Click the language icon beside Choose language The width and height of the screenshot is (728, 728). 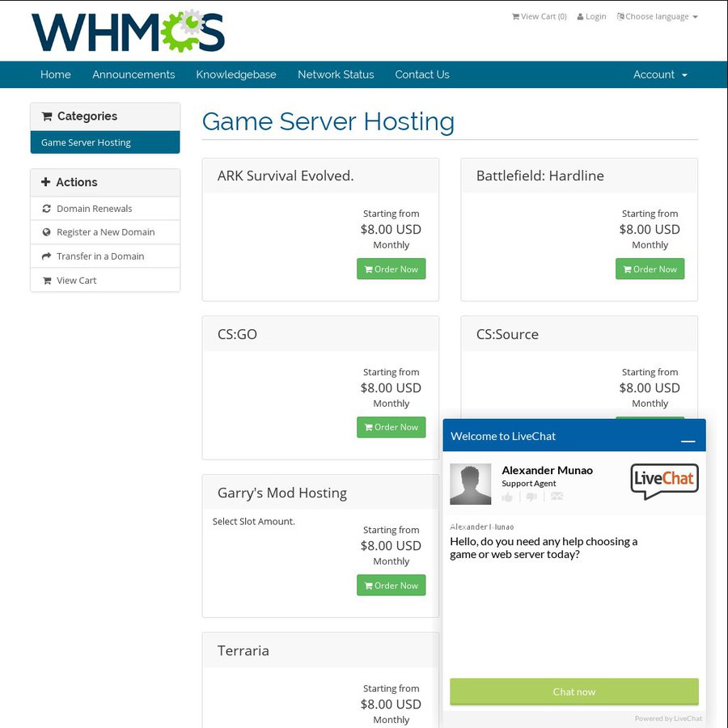click(x=620, y=17)
